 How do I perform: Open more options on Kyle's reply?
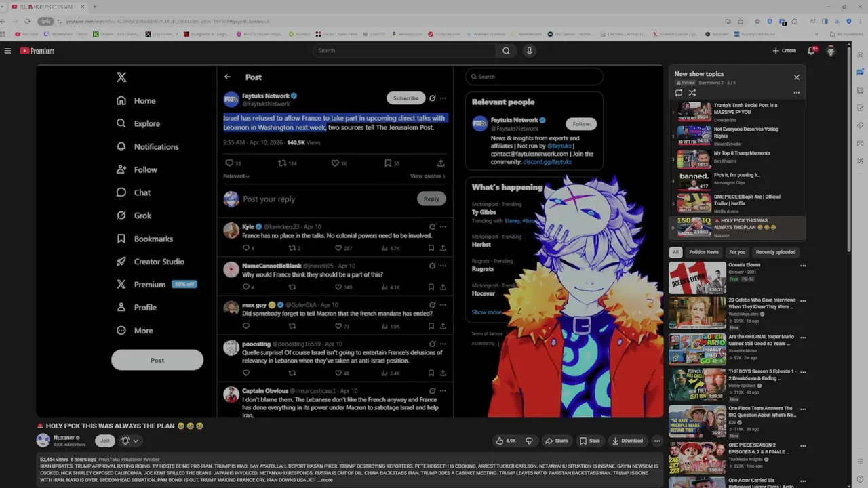(x=443, y=227)
